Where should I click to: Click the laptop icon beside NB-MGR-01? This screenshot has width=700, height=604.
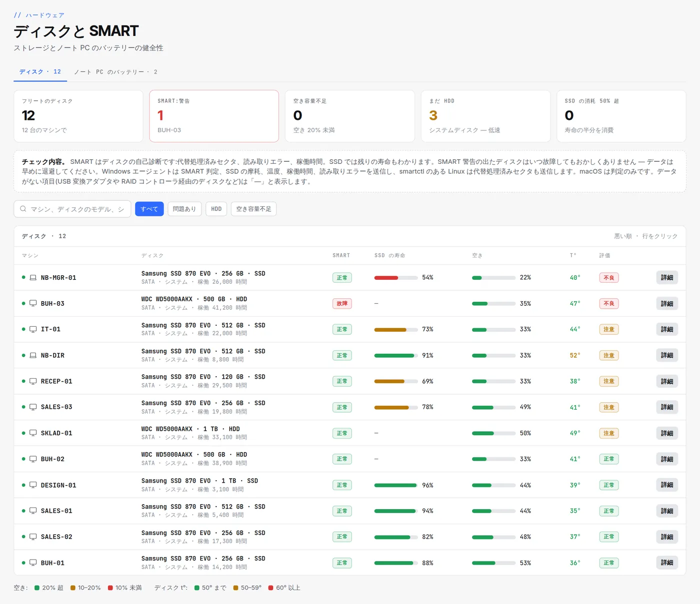(x=33, y=278)
